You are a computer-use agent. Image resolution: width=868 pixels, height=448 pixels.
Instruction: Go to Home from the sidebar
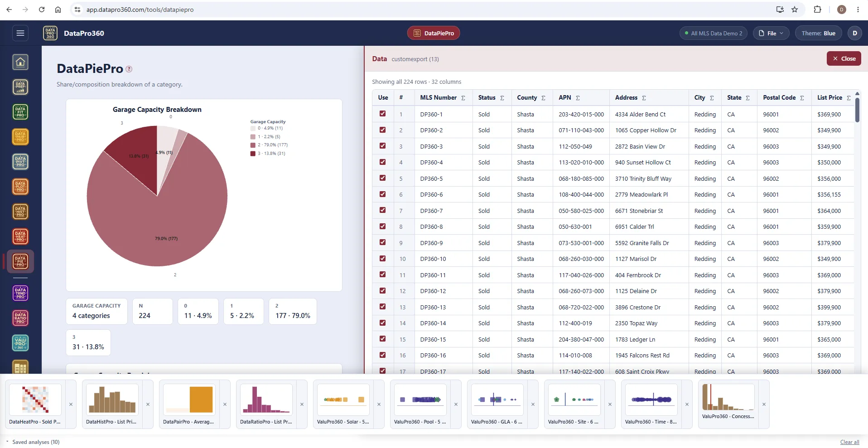[x=20, y=62]
